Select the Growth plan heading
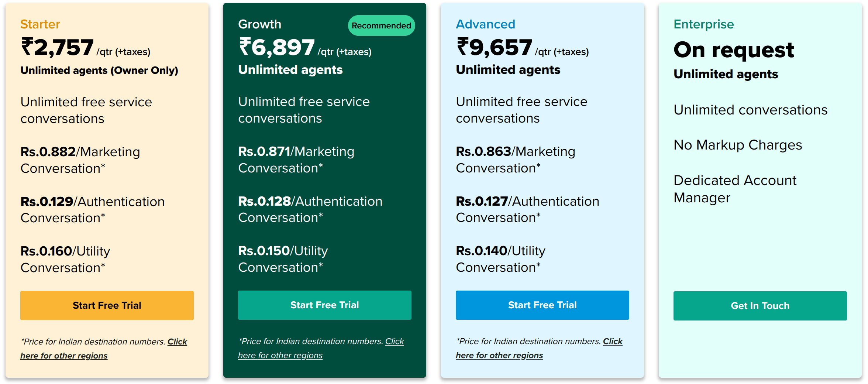This screenshot has height=384, width=868. (259, 24)
